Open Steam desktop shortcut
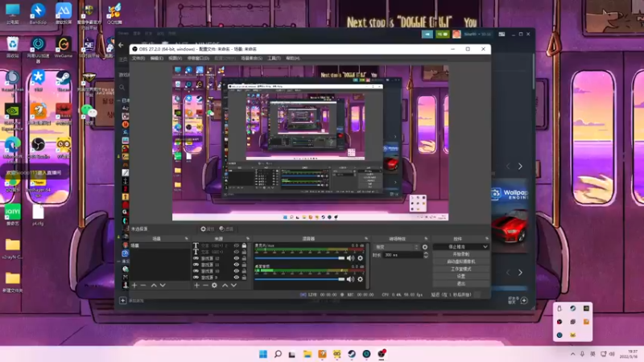 [x=64, y=80]
